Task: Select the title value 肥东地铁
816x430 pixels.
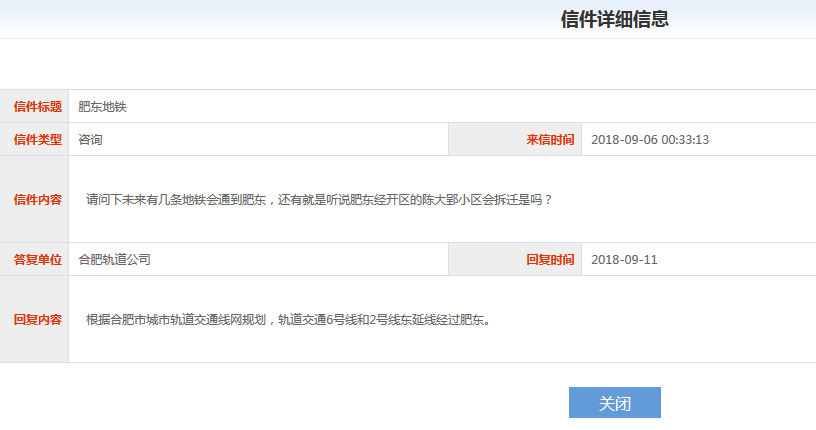Action: [103, 107]
